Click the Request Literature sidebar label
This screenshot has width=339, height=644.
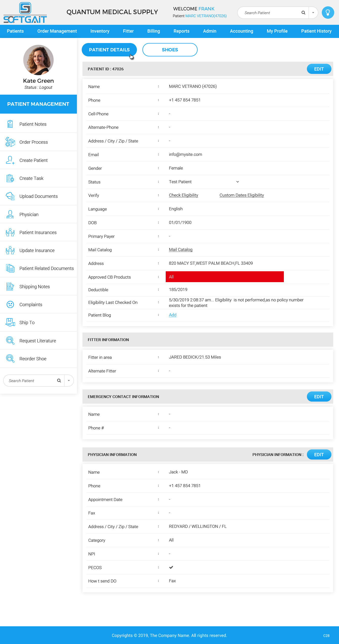click(38, 341)
